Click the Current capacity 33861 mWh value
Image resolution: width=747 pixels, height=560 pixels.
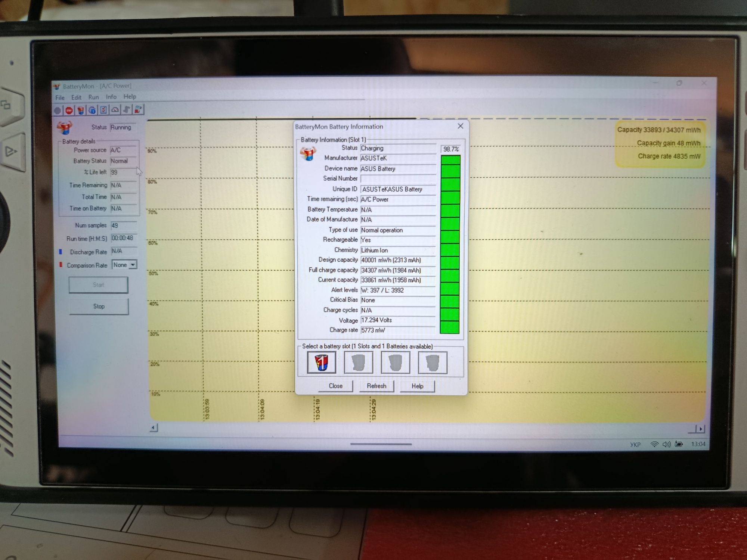(x=398, y=280)
